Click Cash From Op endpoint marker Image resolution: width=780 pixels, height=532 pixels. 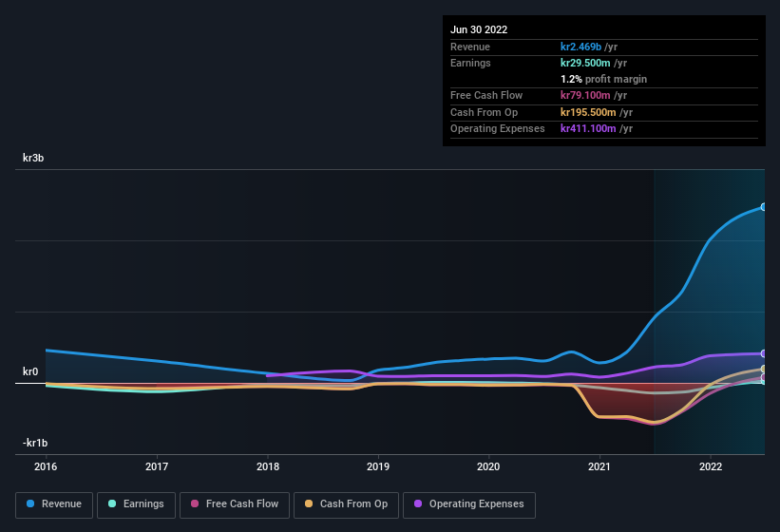pyautogui.click(x=764, y=369)
